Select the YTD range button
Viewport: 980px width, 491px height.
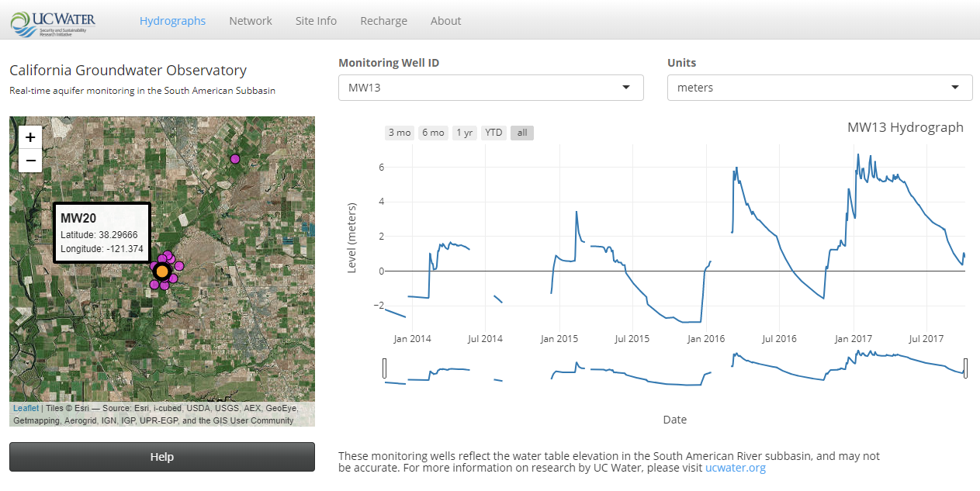pos(493,133)
